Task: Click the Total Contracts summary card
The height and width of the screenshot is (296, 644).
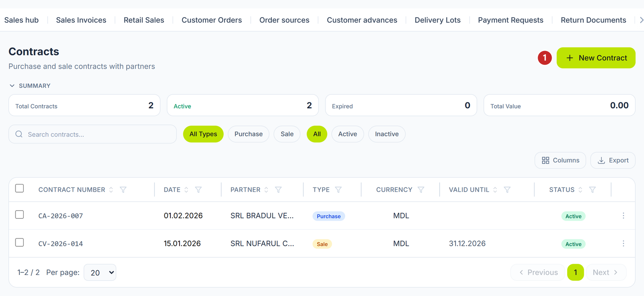Action: (85, 106)
